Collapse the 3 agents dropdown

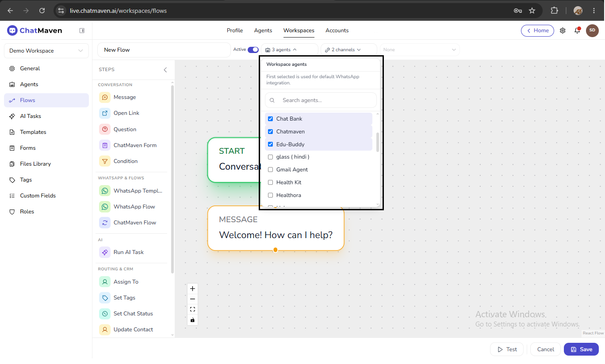tap(290, 49)
